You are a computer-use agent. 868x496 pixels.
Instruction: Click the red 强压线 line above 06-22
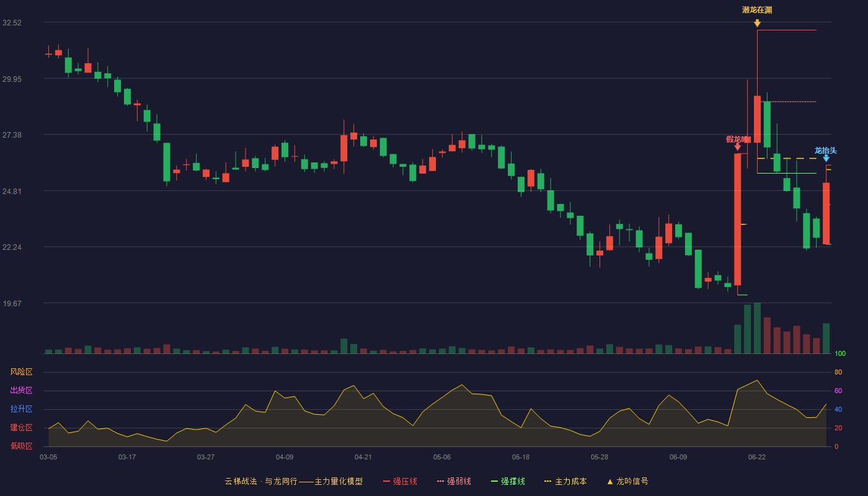click(787, 30)
